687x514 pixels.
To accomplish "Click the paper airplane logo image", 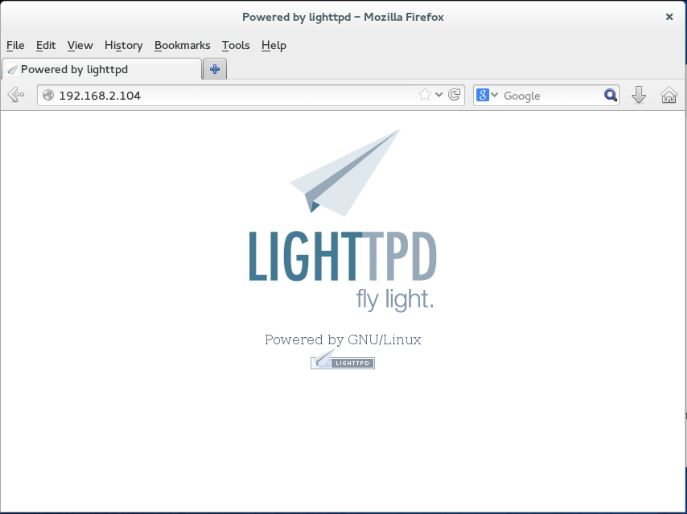I will [x=345, y=172].
